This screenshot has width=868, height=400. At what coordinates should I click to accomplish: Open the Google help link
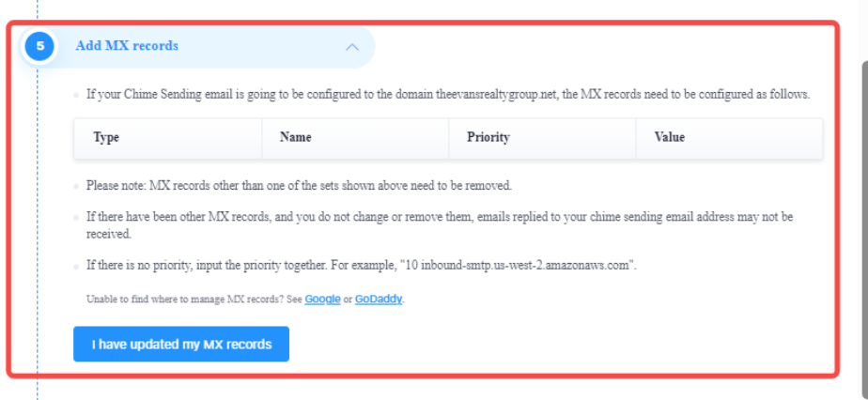point(322,300)
